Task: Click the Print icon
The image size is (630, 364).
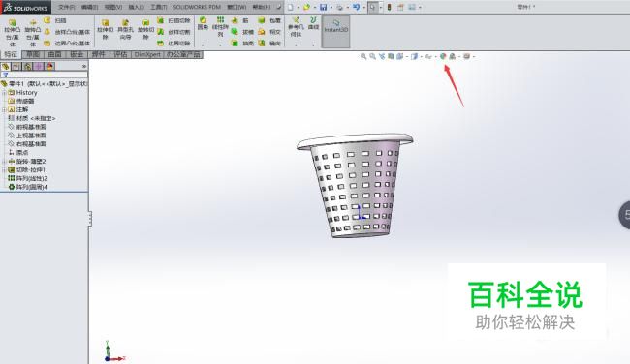Action: 339,7
